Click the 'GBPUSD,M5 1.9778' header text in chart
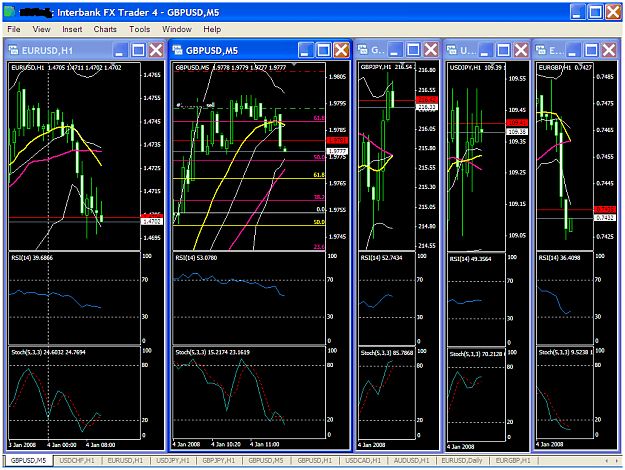 (x=202, y=67)
